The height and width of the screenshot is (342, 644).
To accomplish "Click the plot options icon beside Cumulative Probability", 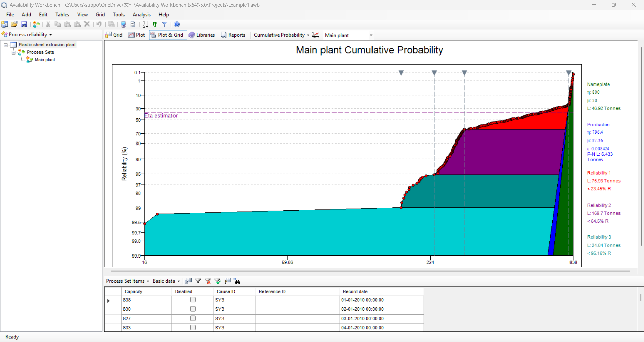I will 315,35.
